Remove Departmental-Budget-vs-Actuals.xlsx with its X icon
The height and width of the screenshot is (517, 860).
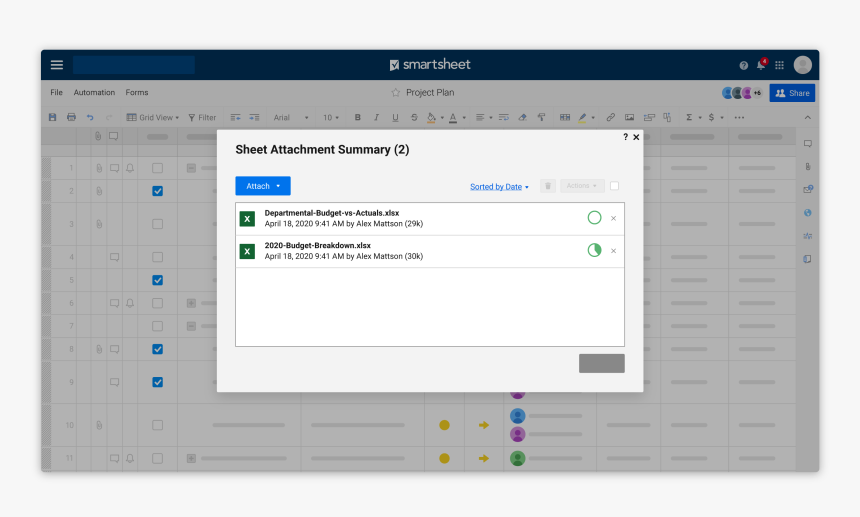point(614,218)
